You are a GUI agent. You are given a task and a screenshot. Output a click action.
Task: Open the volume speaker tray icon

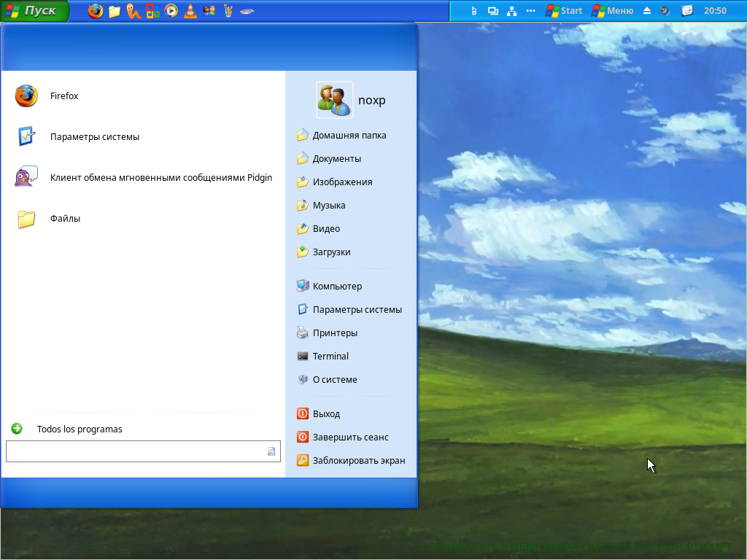665,11
